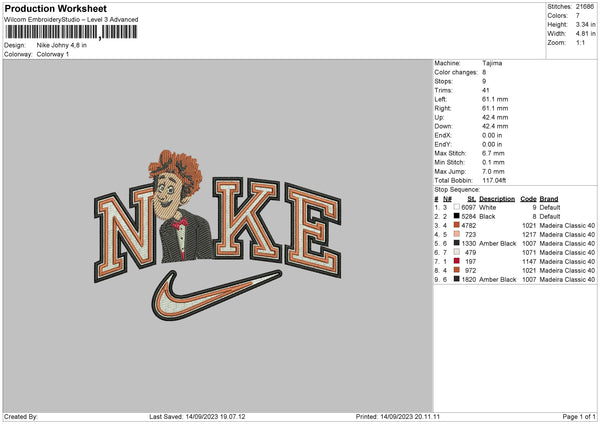This screenshot has height=424, width=600.
Task: Select the Height value 3.34 in
Action: point(585,24)
